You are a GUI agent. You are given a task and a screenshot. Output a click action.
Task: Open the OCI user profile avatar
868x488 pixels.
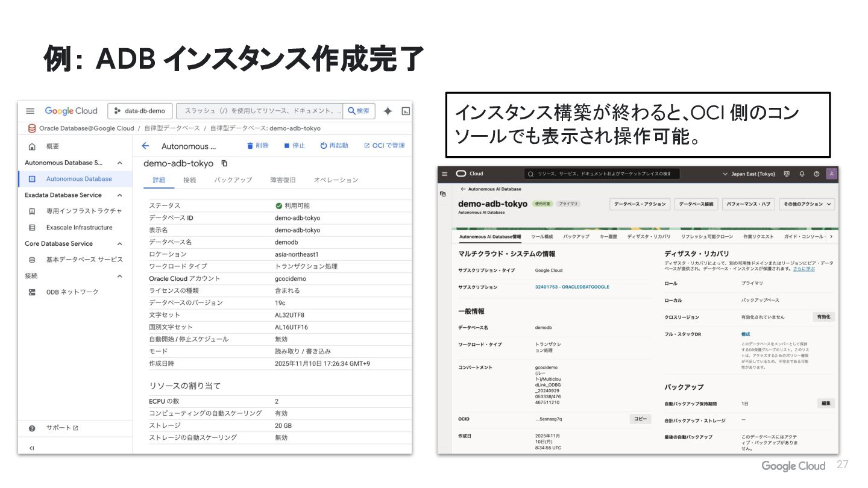pos(832,174)
